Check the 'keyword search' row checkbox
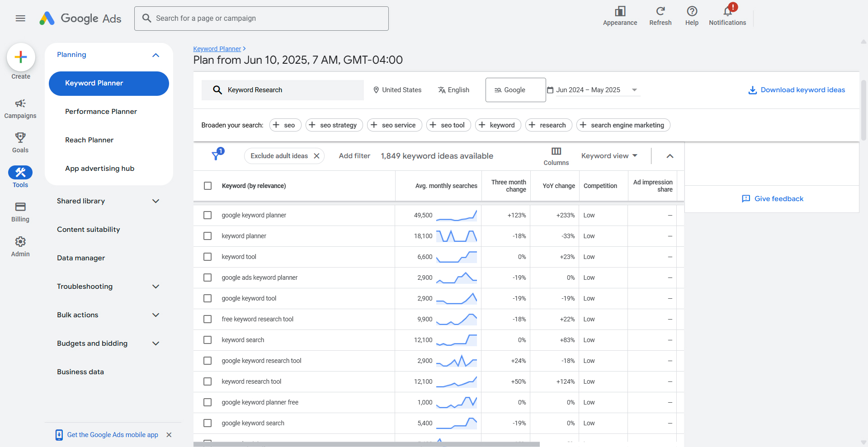This screenshot has height=447, width=868. (208, 340)
